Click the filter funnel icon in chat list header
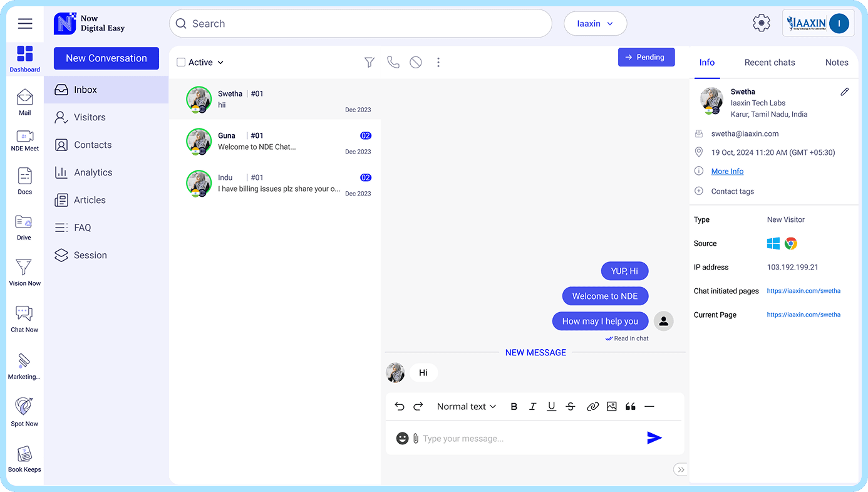 click(369, 62)
